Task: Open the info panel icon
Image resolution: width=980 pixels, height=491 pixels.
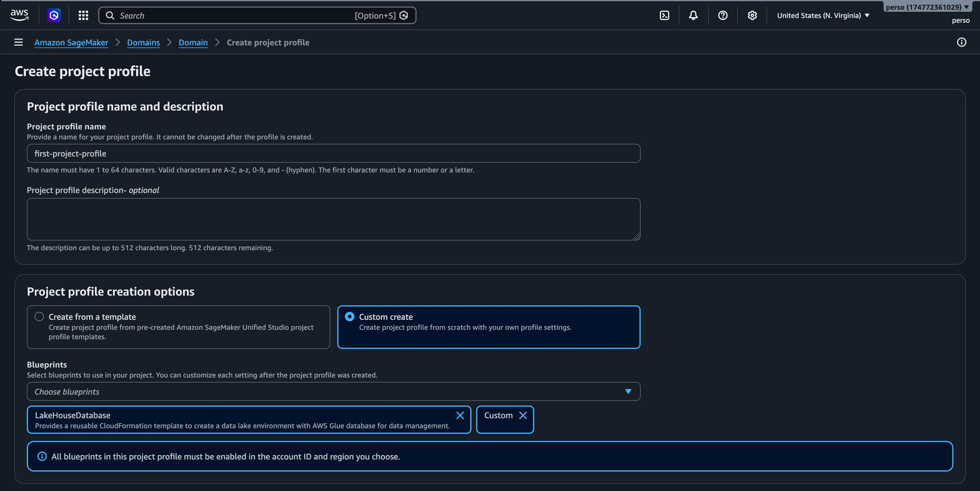Action: click(961, 42)
